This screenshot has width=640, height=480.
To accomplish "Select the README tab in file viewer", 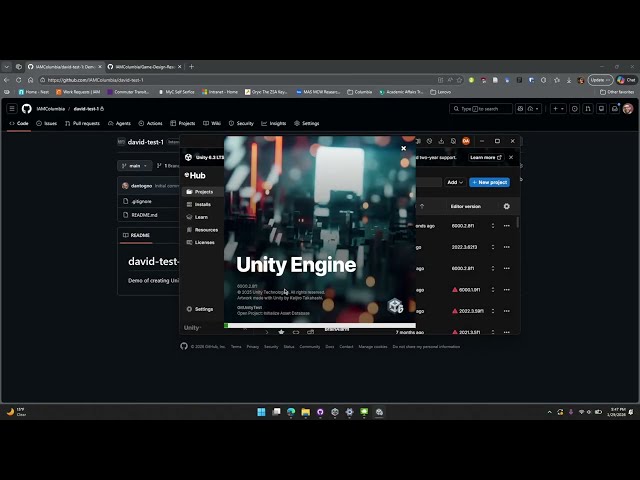I will tap(136, 235).
